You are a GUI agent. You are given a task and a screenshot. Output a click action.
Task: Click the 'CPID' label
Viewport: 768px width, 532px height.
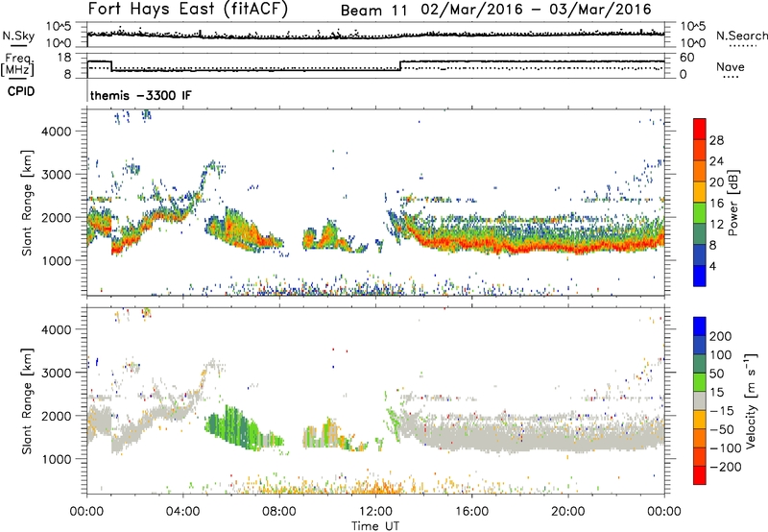click(21, 91)
